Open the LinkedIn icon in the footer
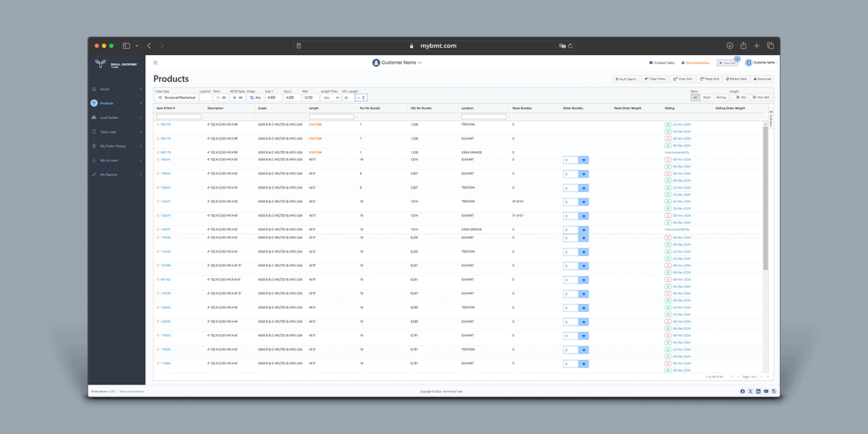This screenshot has height=434, width=868. [x=758, y=391]
